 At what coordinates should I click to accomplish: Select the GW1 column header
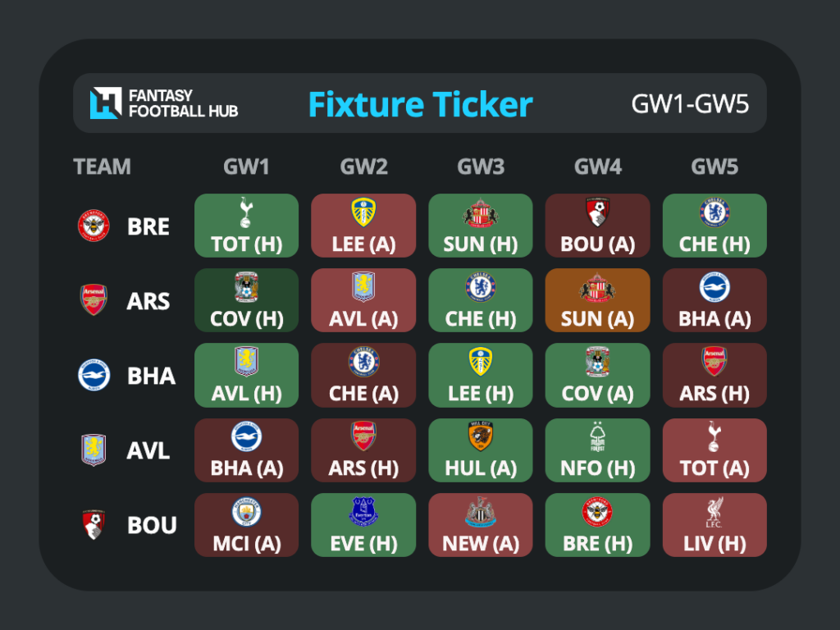tap(246, 167)
